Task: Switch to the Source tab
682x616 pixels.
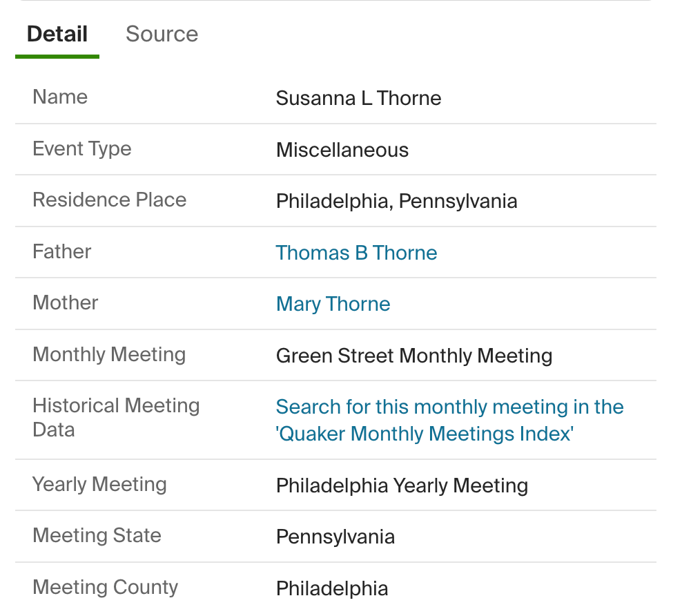Action: pyautogui.click(x=162, y=34)
